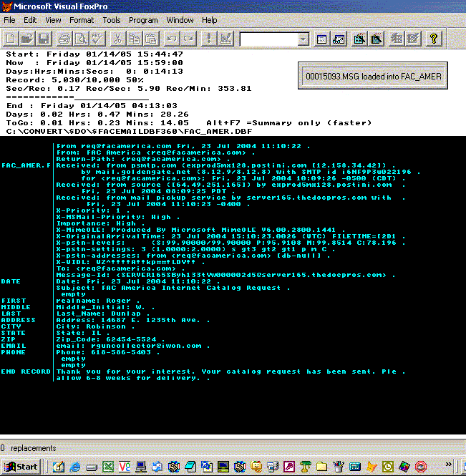Screen dimensions: 466x476
Task: Open the Program menu
Action: 143,20
